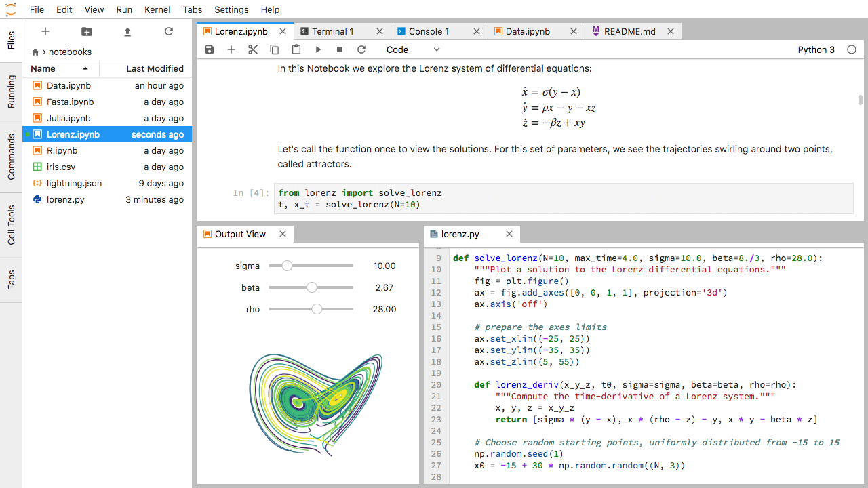Paste cells from the clipboard
868x488 pixels.
pos(296,49)
